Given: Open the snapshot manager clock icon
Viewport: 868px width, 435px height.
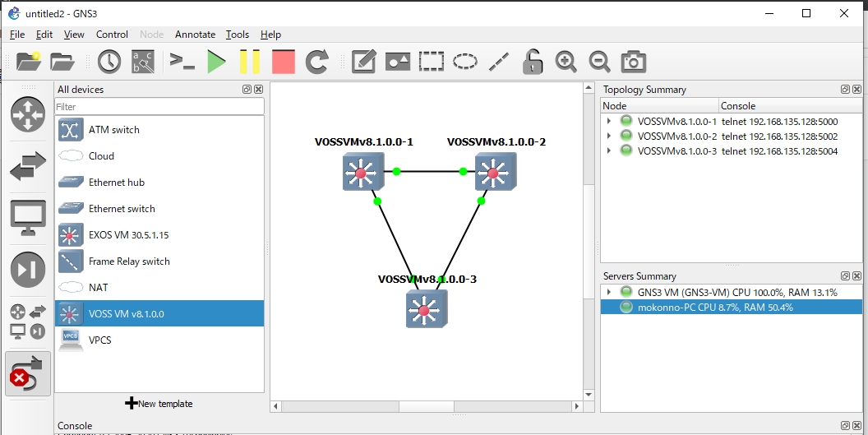Looking at the screenshot, I should point(109,62).
